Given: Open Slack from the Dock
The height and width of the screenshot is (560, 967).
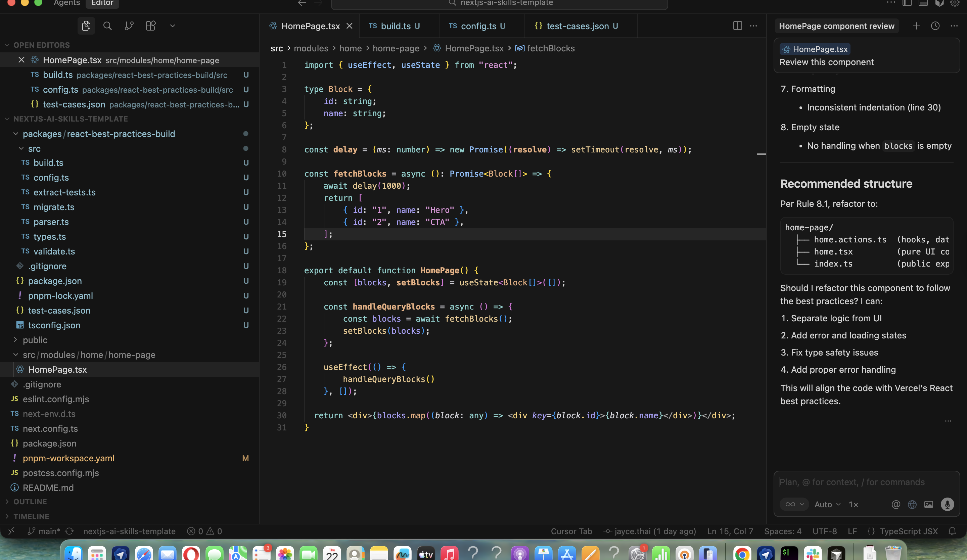Looking at the screenshot, I should click(x=812, y=554).
